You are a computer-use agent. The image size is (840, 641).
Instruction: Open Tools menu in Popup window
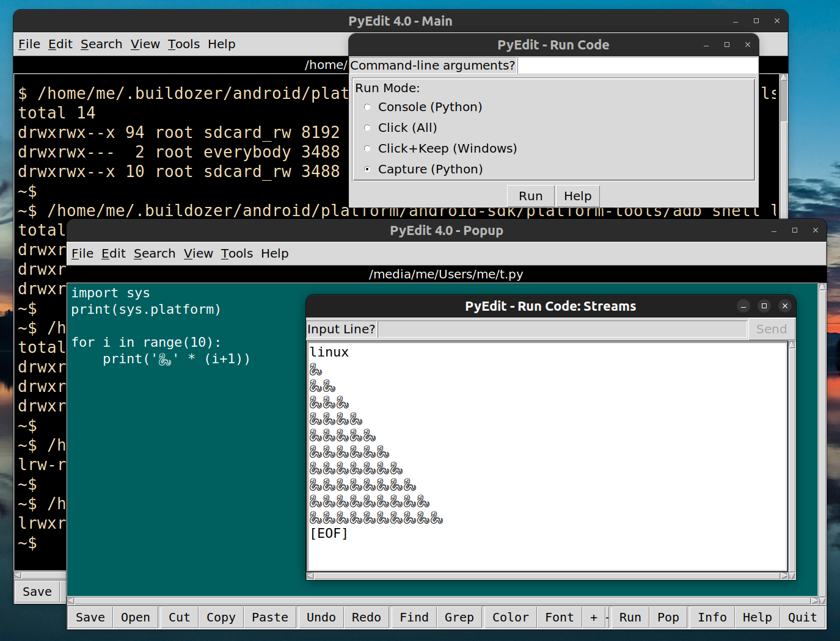click(237, 253)
